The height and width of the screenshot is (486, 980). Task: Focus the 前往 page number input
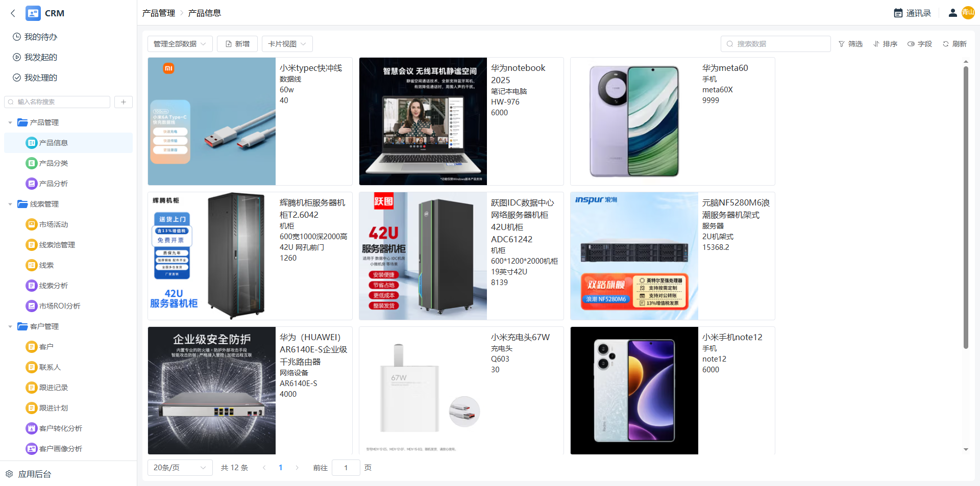coord(346,468)
